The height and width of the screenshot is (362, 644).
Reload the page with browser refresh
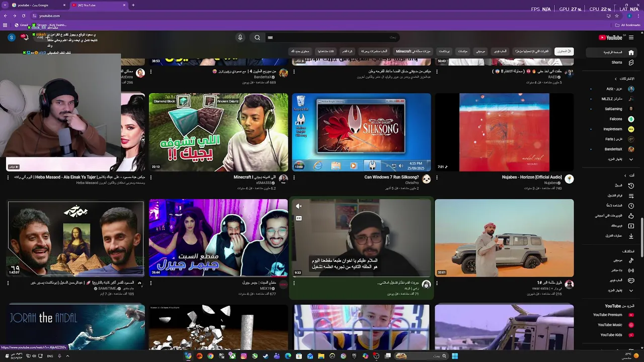tap(23, 16)
